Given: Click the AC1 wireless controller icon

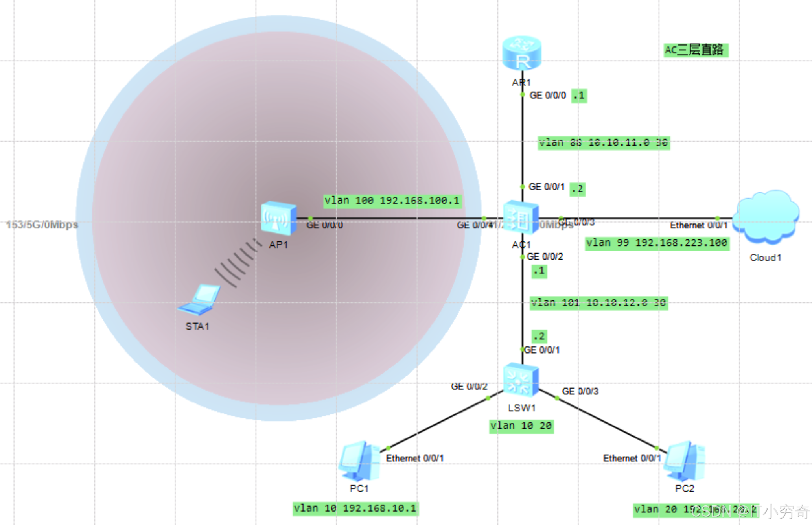Looking at the screenshot, I should [x=521, y=217].
